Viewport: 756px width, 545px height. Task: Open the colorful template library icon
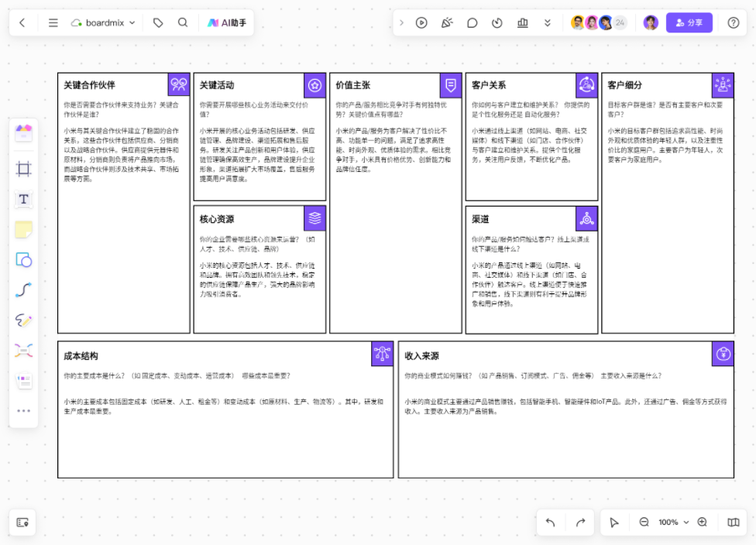pyautogui.click(x=23, y=132)
